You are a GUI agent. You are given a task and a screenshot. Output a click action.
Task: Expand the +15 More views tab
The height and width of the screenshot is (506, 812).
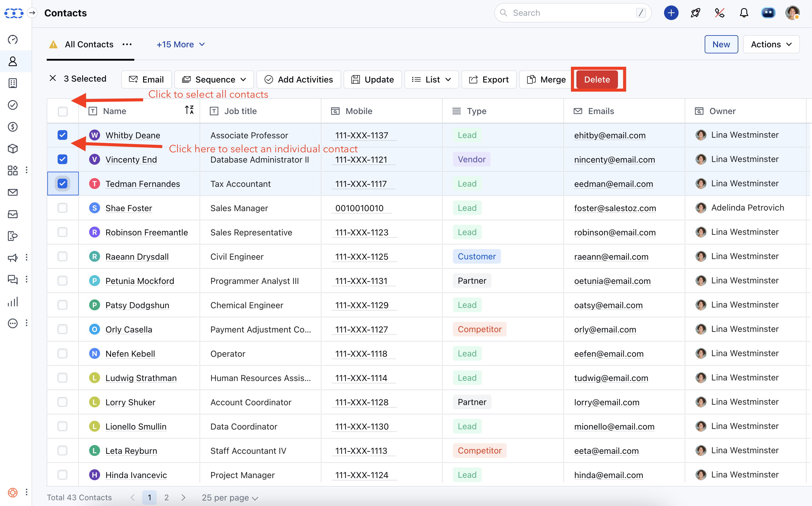pos(181,45)
